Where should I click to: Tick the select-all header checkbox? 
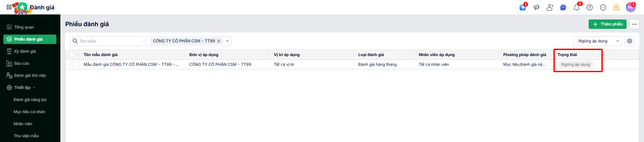(x=72, y=55)
